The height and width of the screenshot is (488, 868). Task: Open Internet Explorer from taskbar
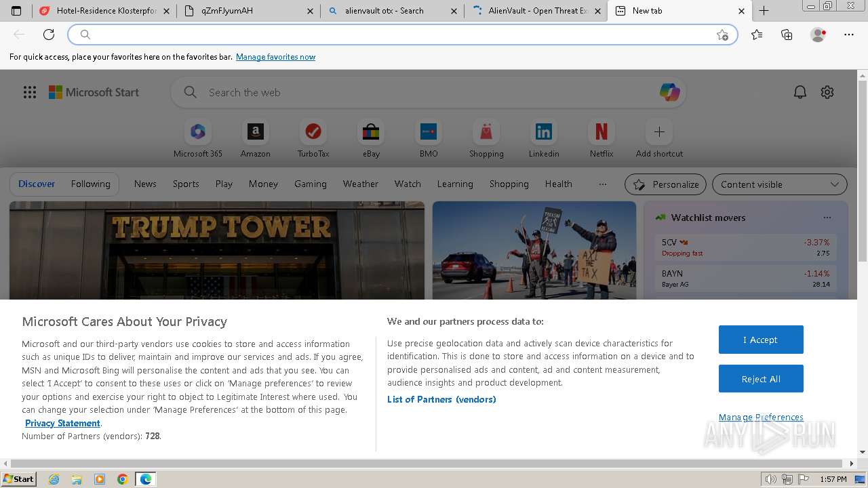pyautogui.click(x=54, y=479)
